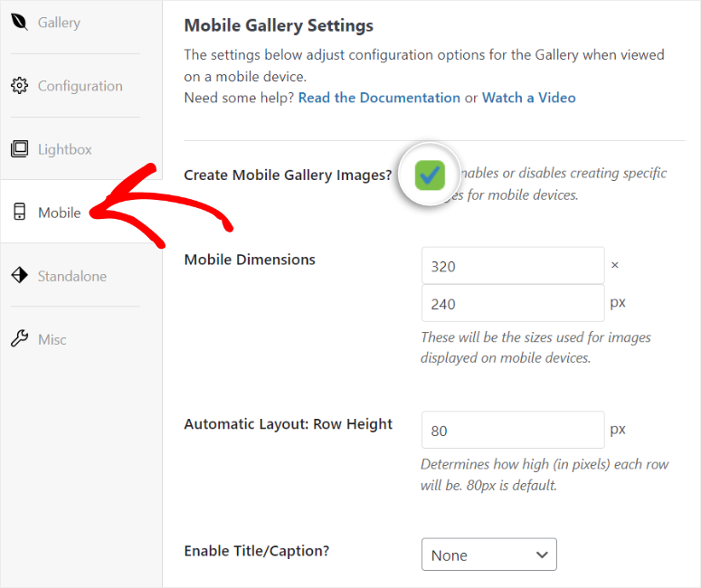Select the Mobile tab label
The image size is (701, 588).
point(60,213)
